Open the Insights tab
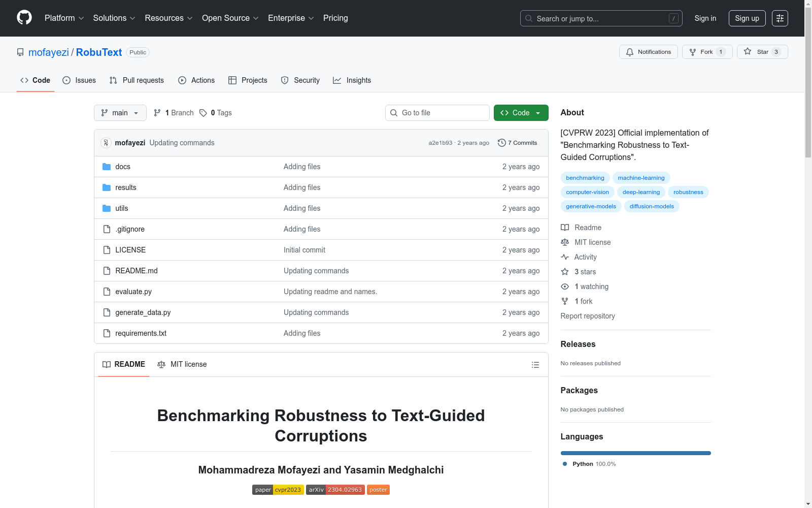This screenshot has width=812, height=508. click(x=352, y=80)
